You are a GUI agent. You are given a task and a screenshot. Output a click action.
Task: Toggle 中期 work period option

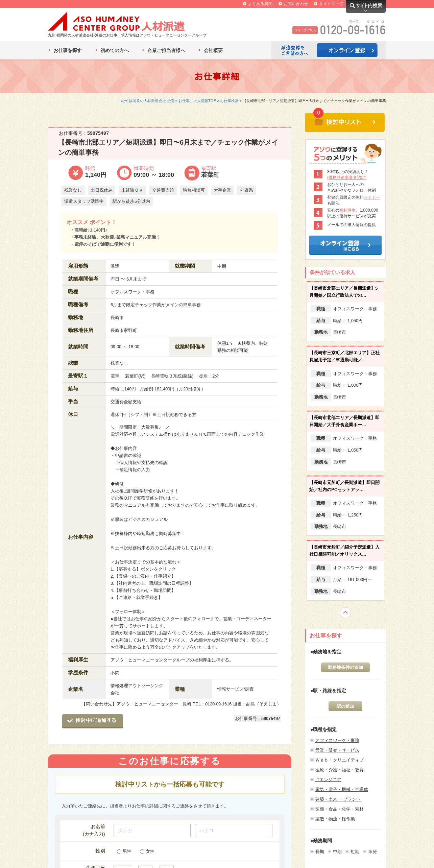point(335,852)
